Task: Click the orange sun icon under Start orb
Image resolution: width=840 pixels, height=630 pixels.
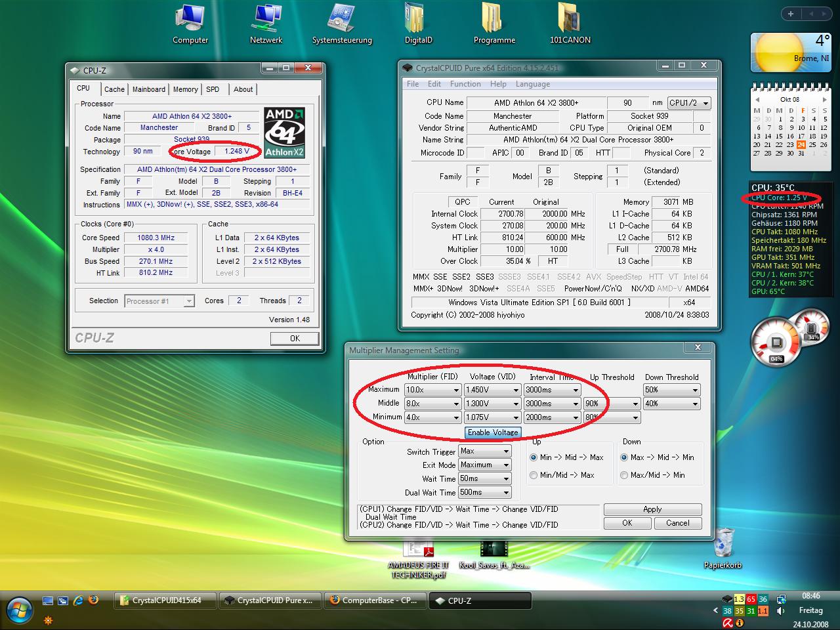Action: point(47,619)
